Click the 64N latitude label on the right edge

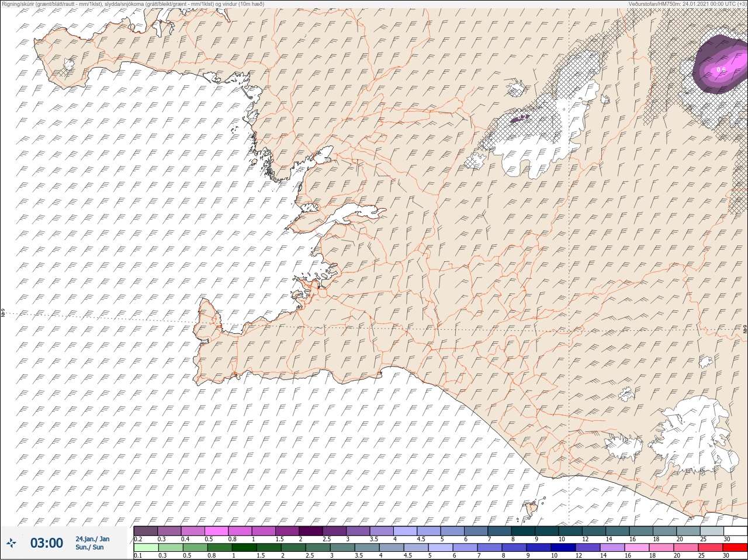pyautogui.click(x=744, y=330)
